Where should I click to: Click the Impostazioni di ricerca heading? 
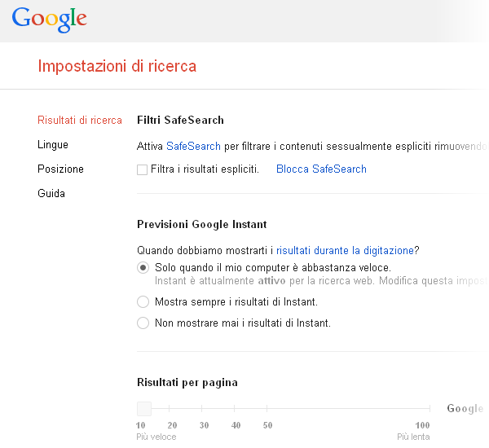point(117,66)
